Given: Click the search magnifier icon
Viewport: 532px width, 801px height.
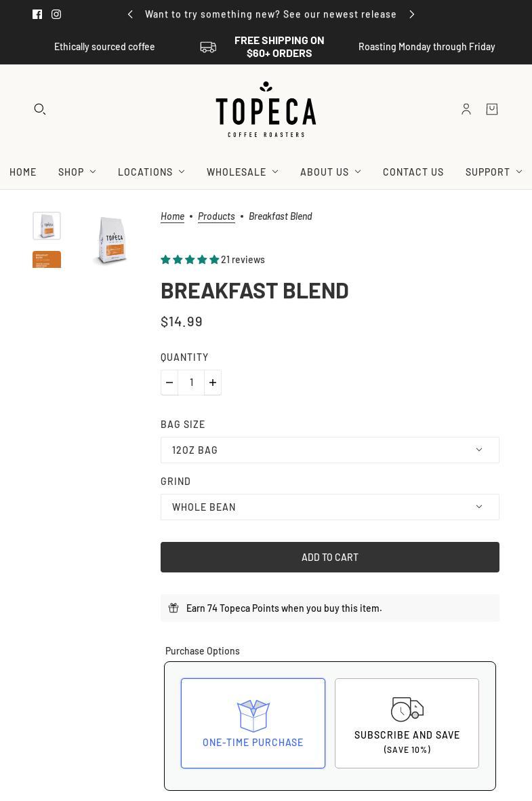Looking at the screenshot, I should [x=40, y=109].
